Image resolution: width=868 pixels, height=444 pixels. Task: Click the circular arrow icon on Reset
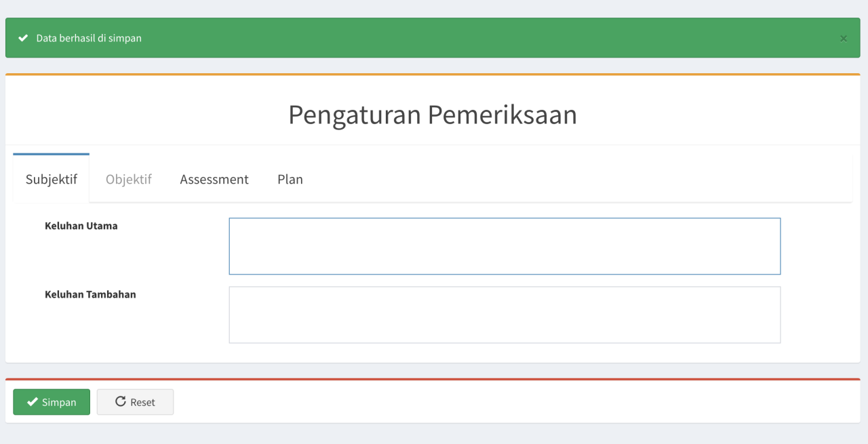121,401
